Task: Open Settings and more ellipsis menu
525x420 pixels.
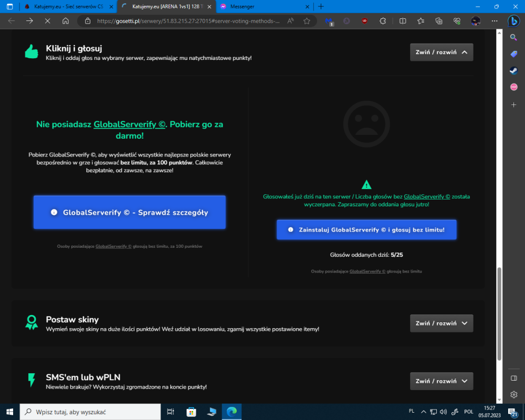Action: coord(495,21)
